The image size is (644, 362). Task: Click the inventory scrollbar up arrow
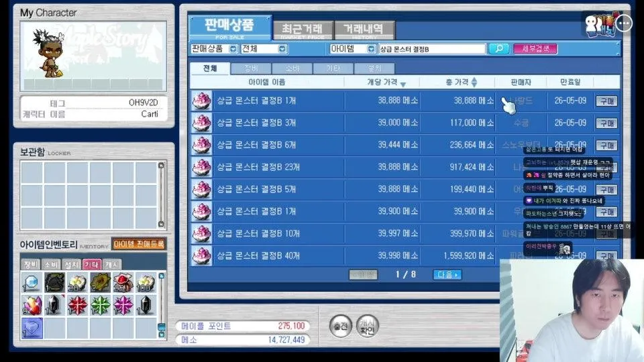[x=162, y=276]
